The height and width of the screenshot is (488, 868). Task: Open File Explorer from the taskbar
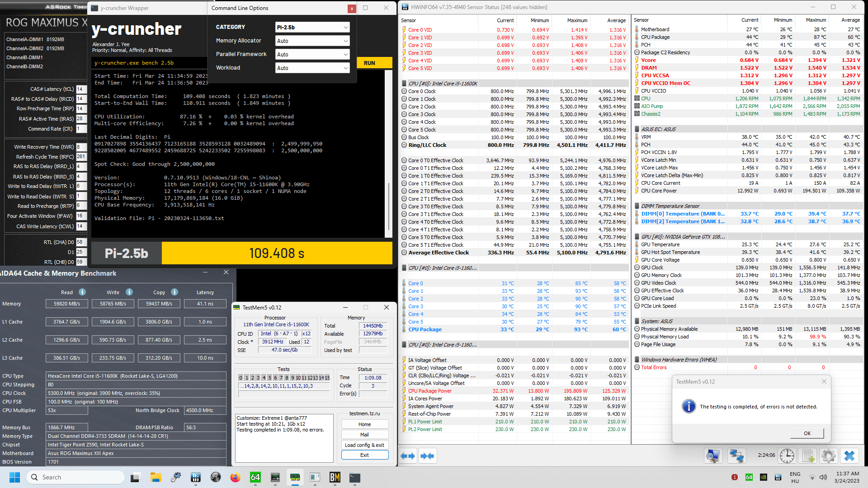click(156, 477)
